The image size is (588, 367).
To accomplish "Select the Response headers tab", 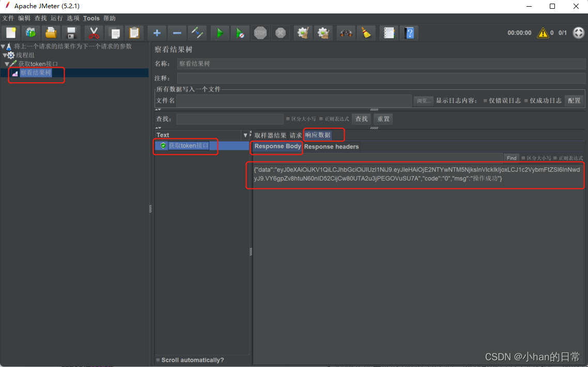I will tap(332, 147).
